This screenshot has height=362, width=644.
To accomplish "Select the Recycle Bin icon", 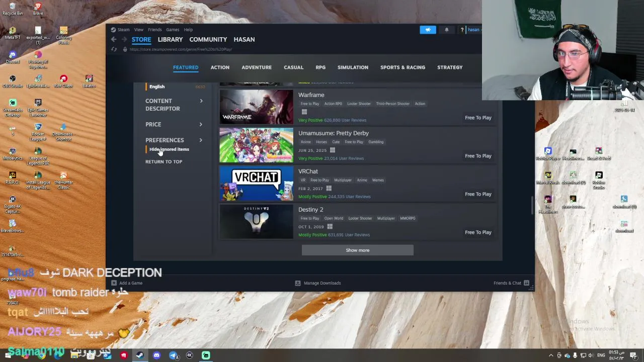I will pyautogui.click(x=13, y=8).
